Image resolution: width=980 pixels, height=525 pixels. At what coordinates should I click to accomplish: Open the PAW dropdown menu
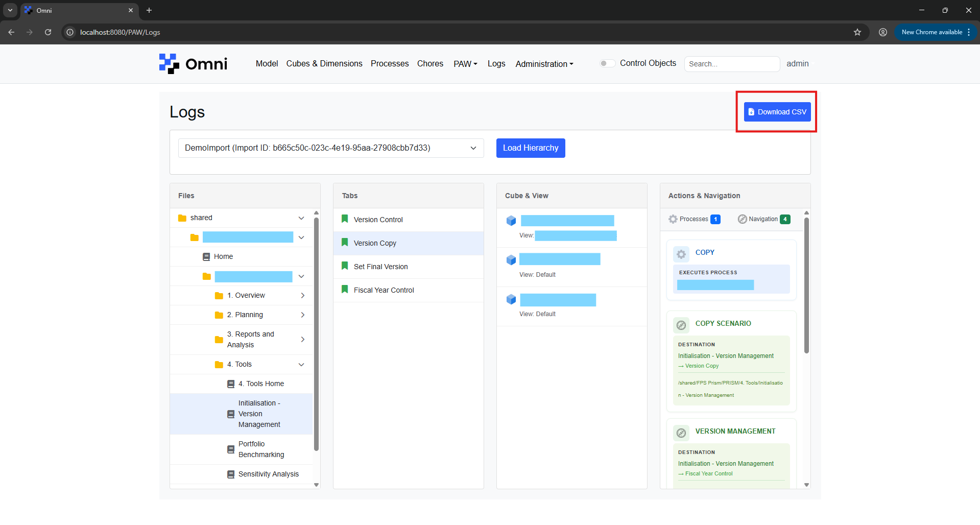point(465,64)
